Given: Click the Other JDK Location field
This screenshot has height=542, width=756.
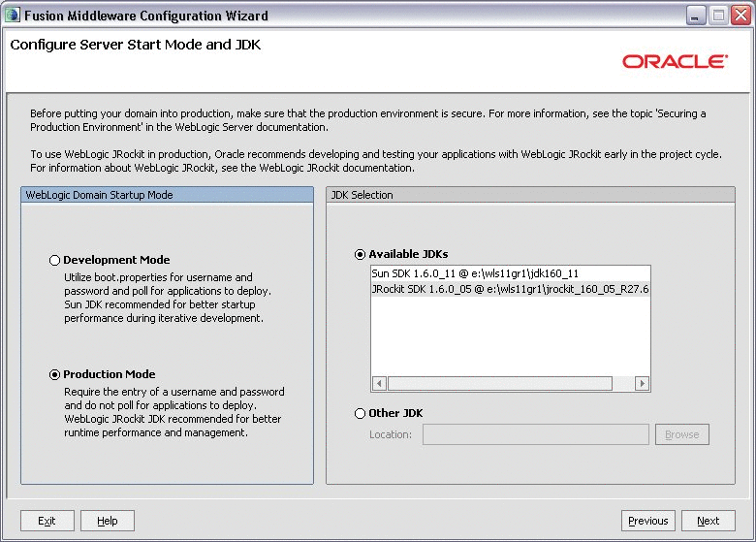Looking at the screenshot, I should 536,434.
